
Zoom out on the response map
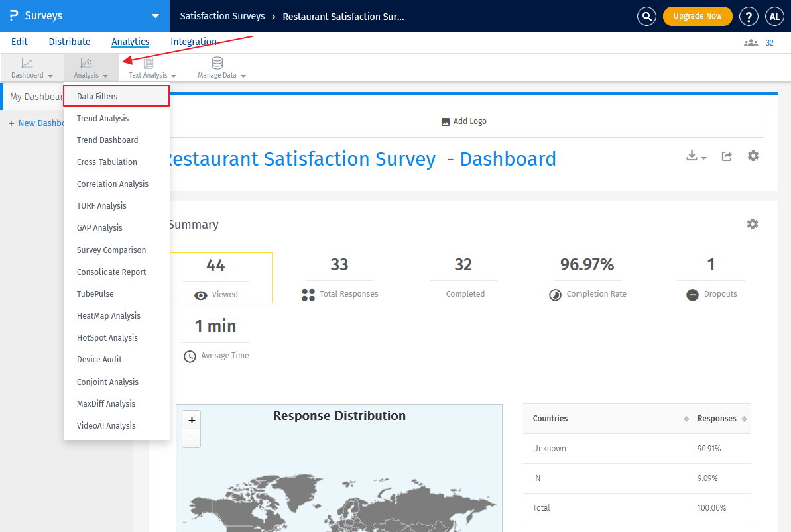pyautogui.click(x=192, y=438)
